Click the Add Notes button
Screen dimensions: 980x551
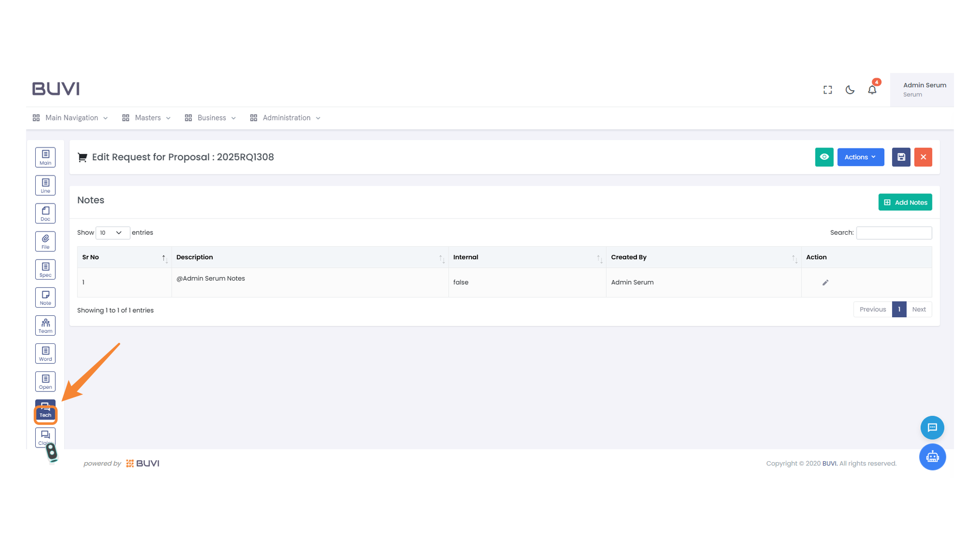click(905, 203)
